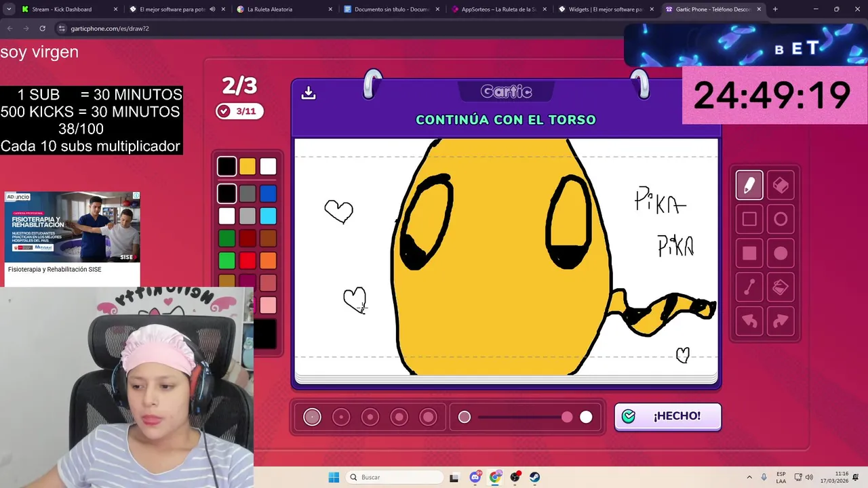Pick the dark red palette color
This screenshot has width=868, height=488.
point(248,238)
